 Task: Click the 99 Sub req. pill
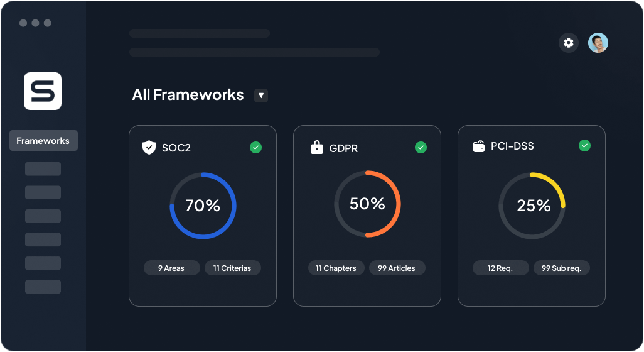point(561,268)
